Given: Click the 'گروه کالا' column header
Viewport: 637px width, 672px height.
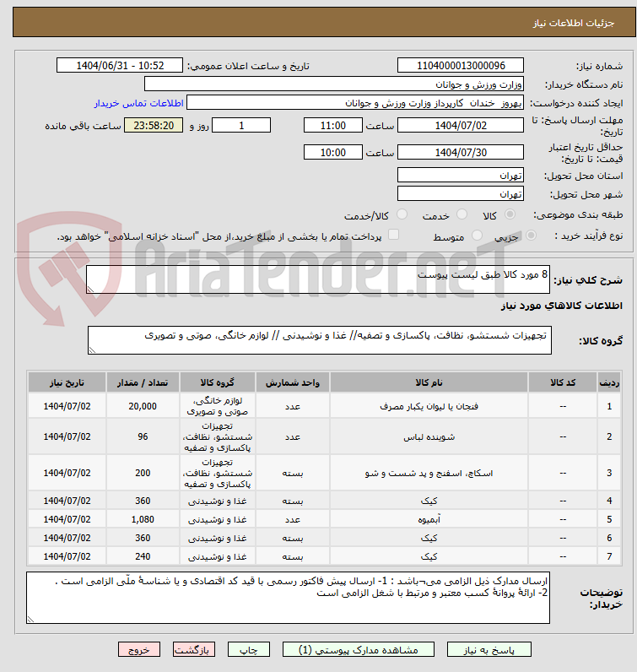Looking at the screenshot, I should [217, 382].
